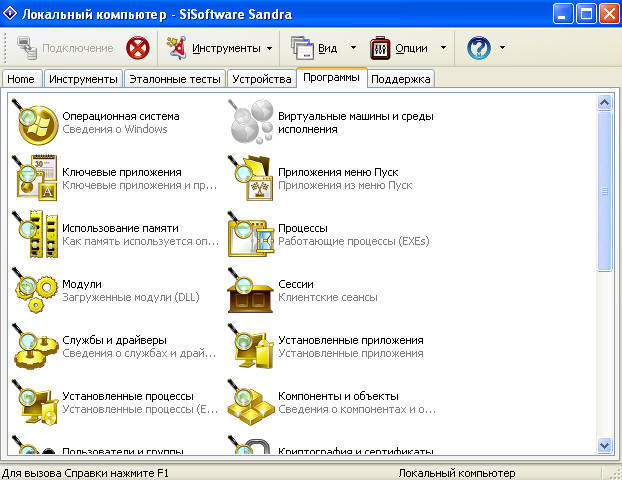Click the scrollbar up arrow
The image size is (622, 480).
(x=604, y=103)
